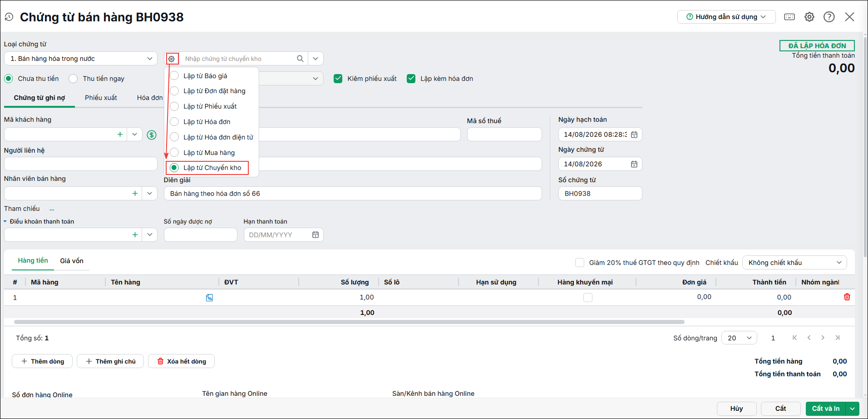Close the BH0938 sales voucher form

pyautogui.click(x=849, y=17)
